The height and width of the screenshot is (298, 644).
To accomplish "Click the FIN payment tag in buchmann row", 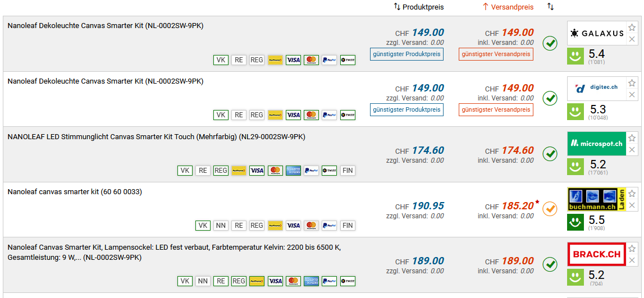I will tap(348, 226).
